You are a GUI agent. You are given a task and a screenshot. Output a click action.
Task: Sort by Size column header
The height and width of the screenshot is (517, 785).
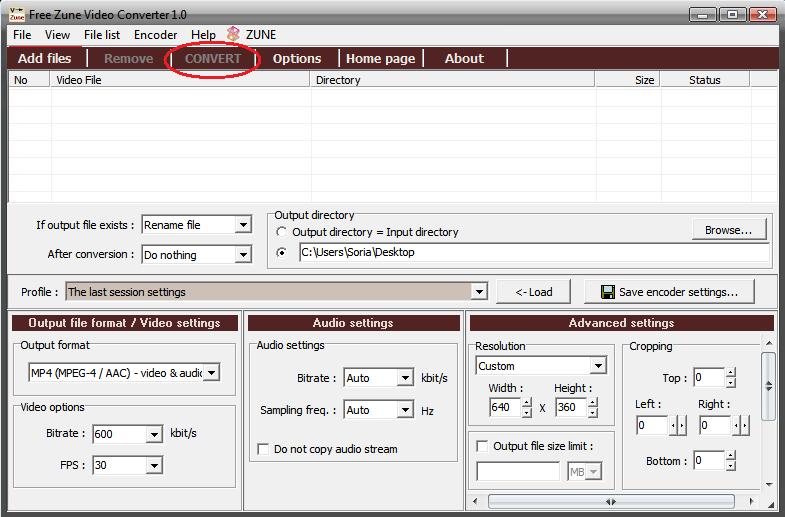[628, 80]
